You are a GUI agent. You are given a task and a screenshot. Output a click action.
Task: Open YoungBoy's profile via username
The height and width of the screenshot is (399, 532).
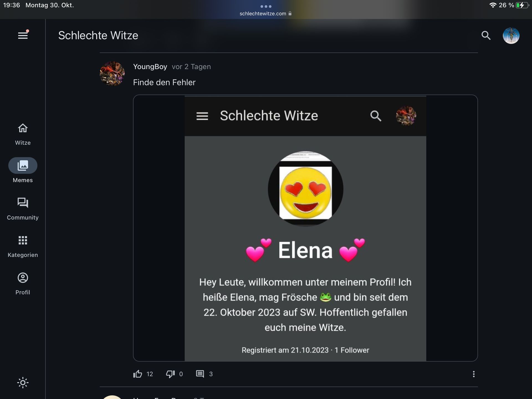[150, 67]
